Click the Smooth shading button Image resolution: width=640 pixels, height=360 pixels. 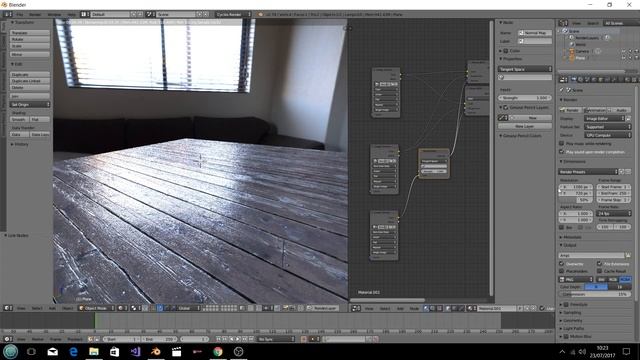(x=20, y=120)
